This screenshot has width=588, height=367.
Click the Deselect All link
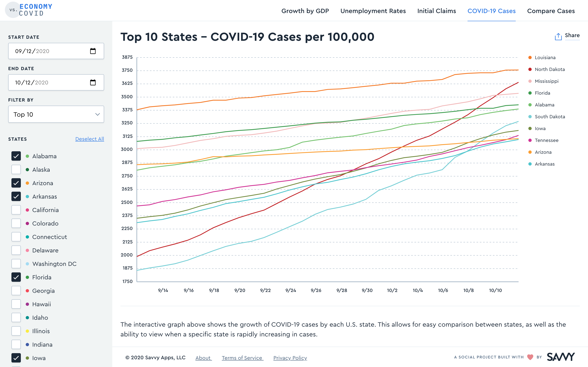tap(90, 139)
